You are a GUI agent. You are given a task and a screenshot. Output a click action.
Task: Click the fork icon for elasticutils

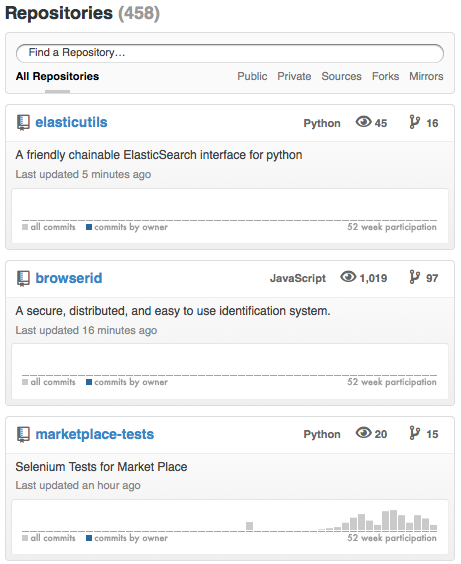point(414,122)
